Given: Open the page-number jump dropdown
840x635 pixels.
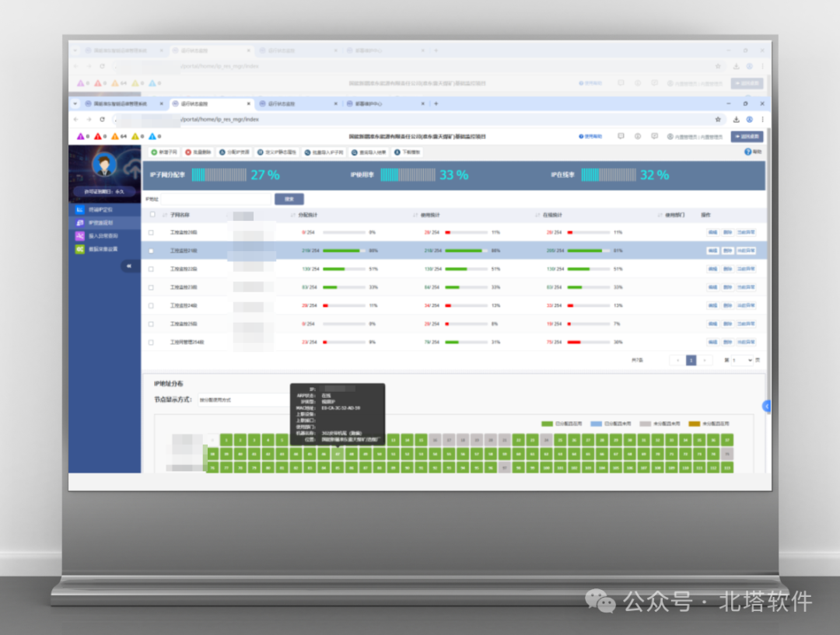Looking at the screenshot, I should point(742,361).
